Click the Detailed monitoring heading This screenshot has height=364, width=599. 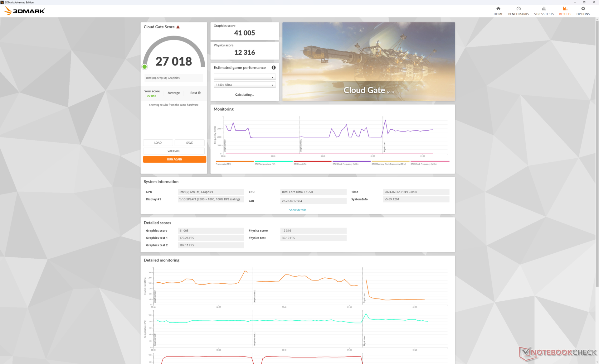(x=162, y=260)
